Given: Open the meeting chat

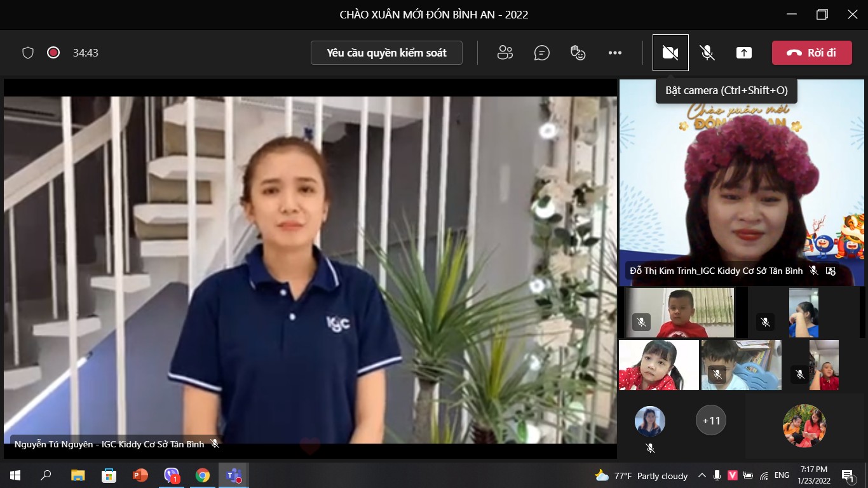Looking at the screenshot, I should [x=541, y=53].
